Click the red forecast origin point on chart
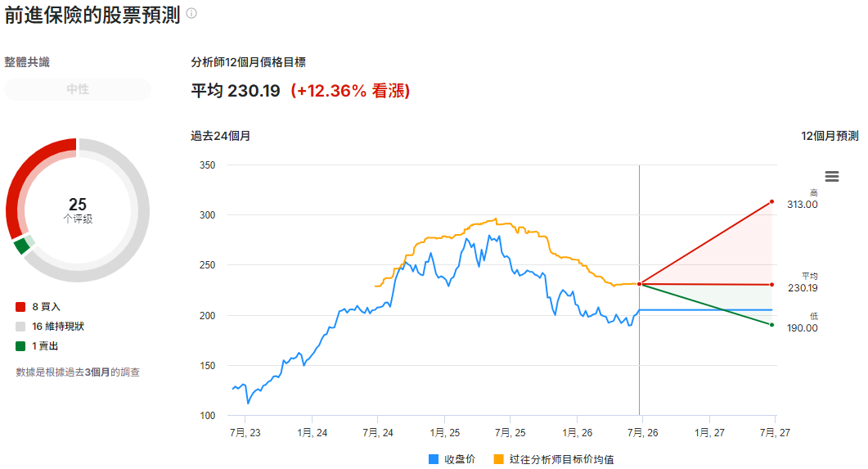Screen dimensions: 868x469 (640, 284)
